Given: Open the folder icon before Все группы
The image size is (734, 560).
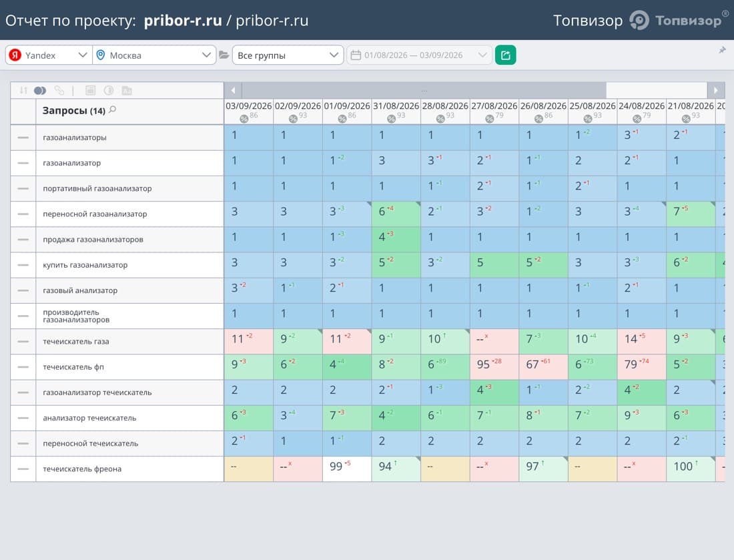Looking at the screenshot, I should (224, 55).
